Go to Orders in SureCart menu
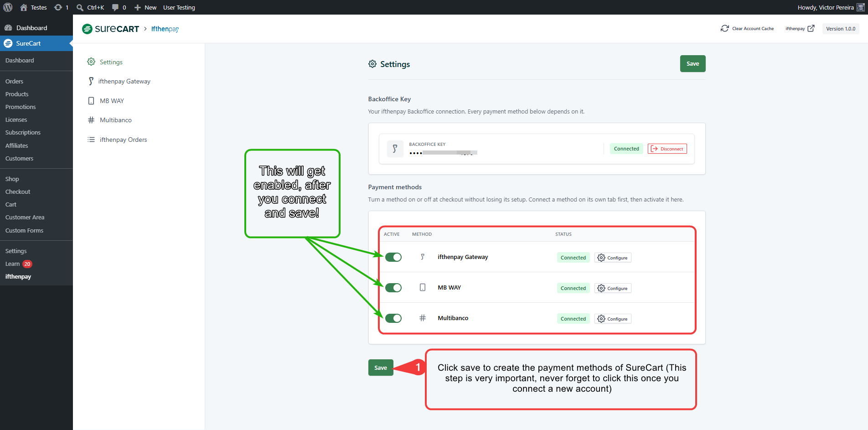This screenshot has height=430, width=868. [x=14, y=81]
